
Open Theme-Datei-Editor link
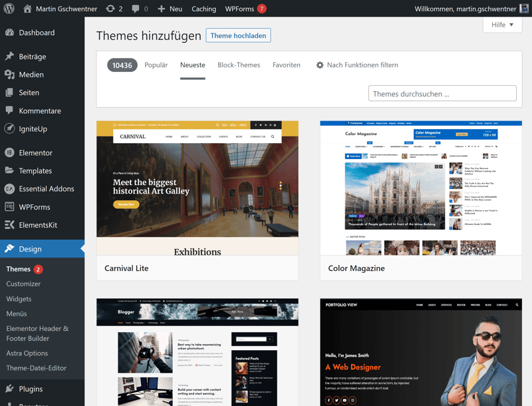click(x=37, y=368)
